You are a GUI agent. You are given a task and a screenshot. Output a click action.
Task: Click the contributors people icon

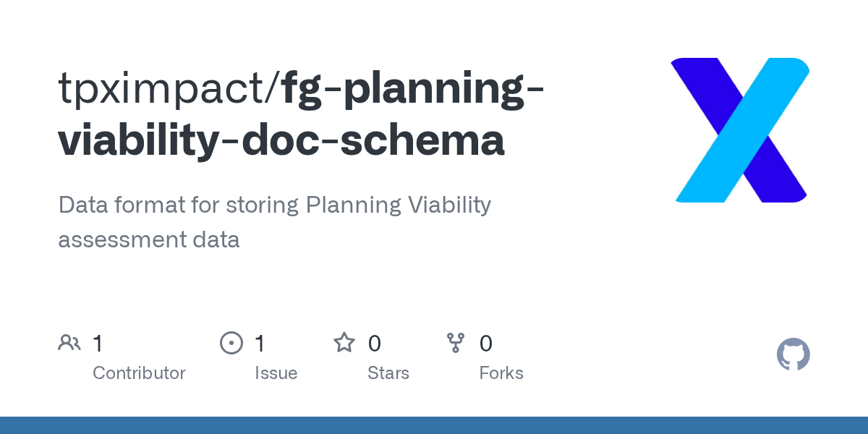point(69,343)
